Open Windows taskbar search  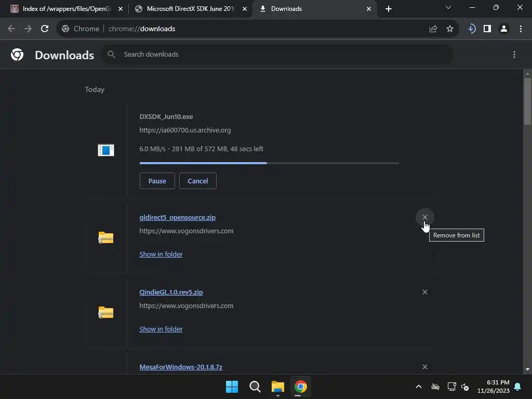(255, 387)
